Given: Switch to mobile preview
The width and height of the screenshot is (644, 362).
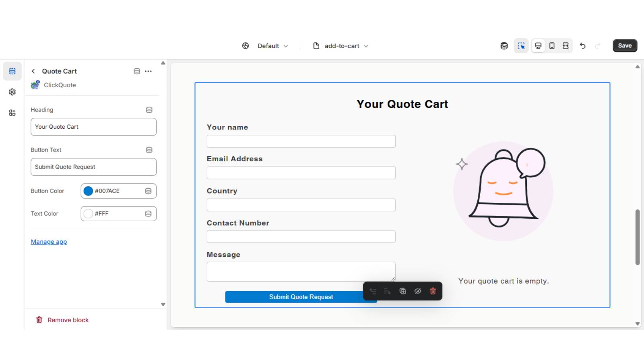Looking at the screenshot, I should pyautogui.click(x=552, y=46).
